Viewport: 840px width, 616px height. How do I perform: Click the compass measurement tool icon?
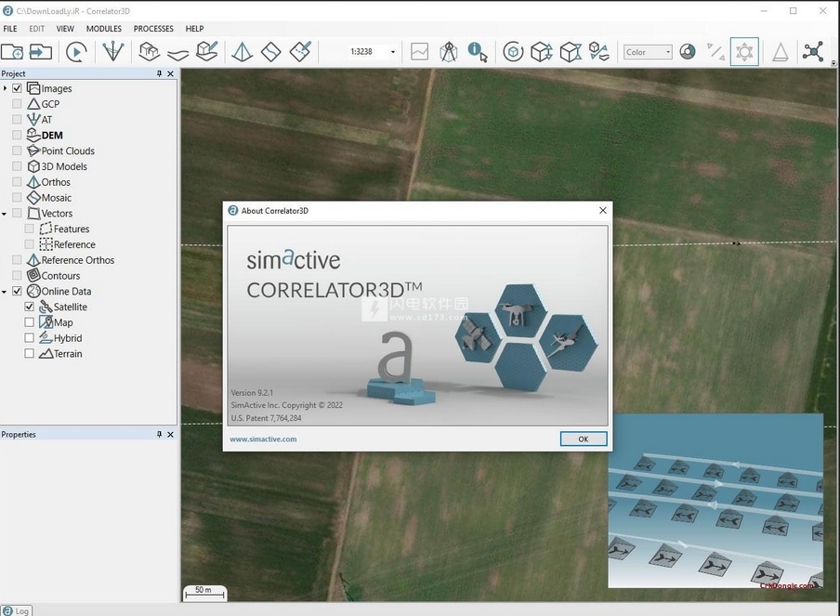point(449,52)
